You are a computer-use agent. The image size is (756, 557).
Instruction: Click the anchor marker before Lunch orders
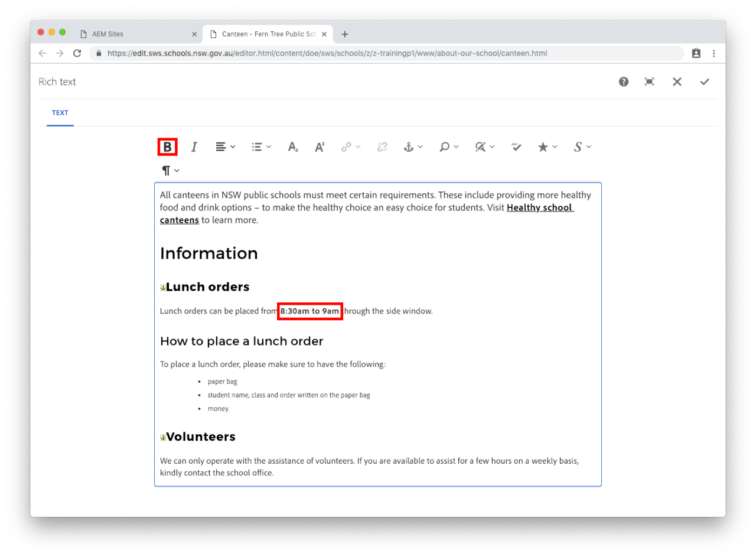point(163,288)
